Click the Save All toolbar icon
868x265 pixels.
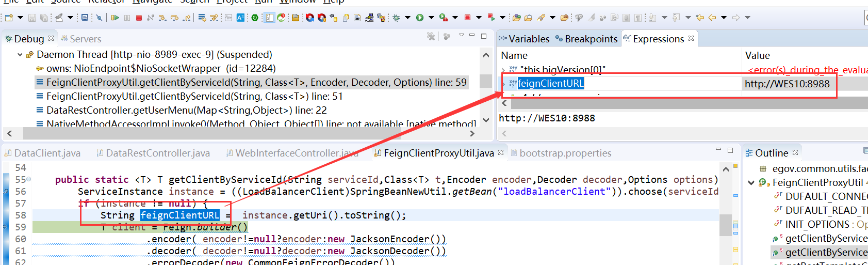(x=44, y=18)
